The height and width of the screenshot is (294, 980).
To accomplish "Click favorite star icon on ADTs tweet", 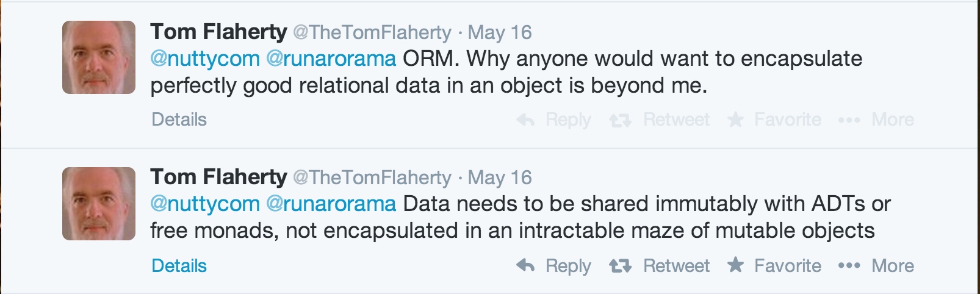I will click(x=736, y=265).
